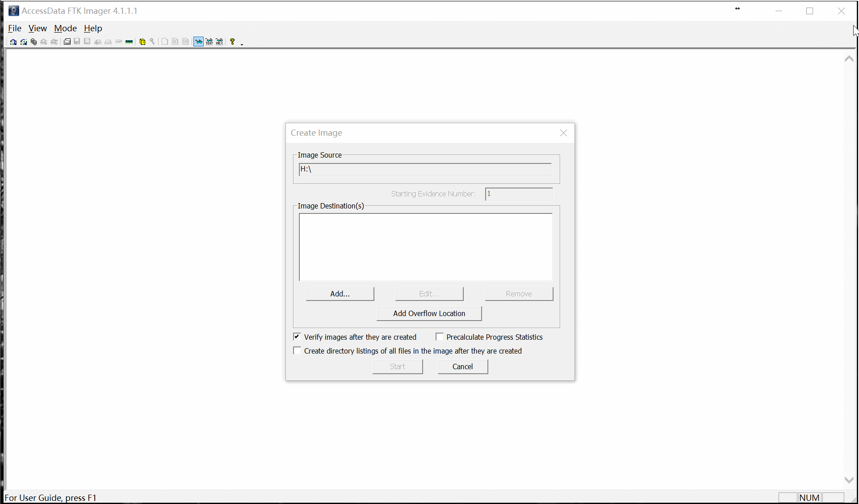Click the decrypt AD encryption icon
Screen dimensions: 859x504
tap(152, 42)
